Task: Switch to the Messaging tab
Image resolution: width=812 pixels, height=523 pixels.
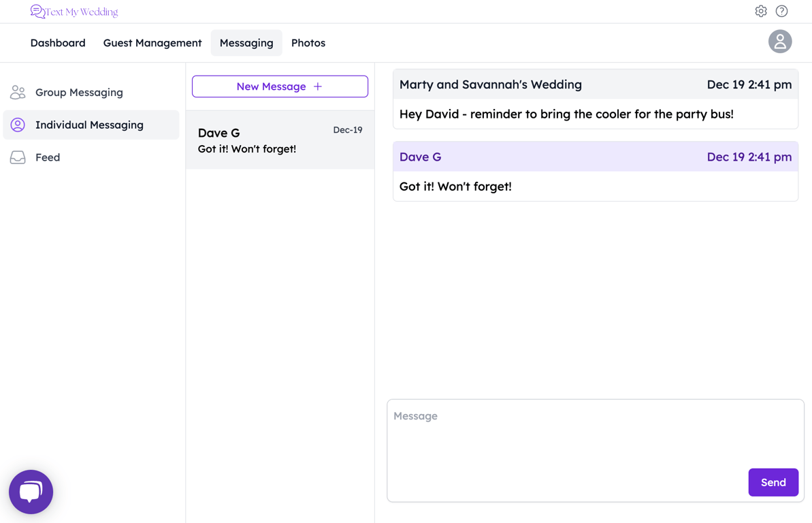Action: point(246,43)
